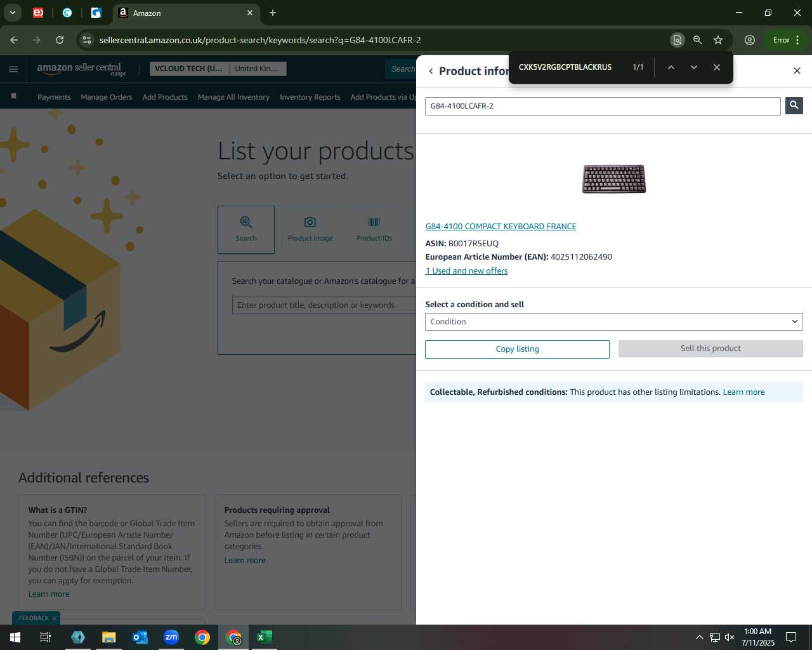
Task: Click the find-in-page icon in address bar
Action: pos(678,40)
